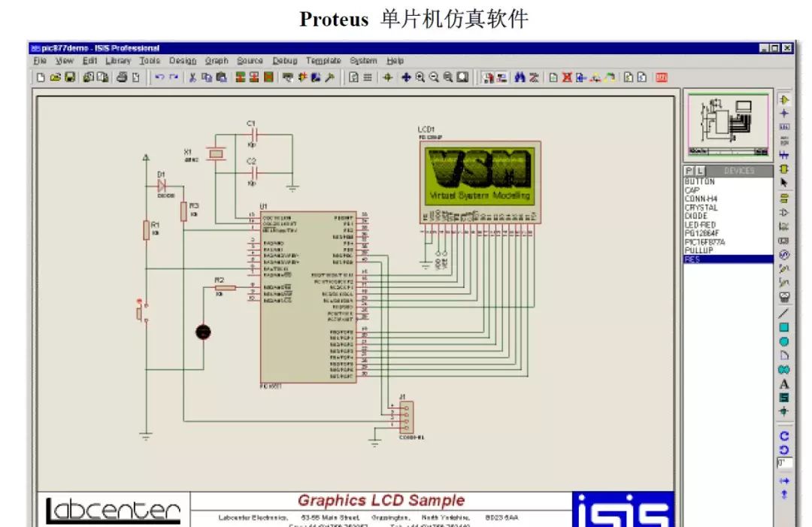Image resolution: width=812 pixels, height=527 pixels.
Task: Click the Paste from clipboard icon
Action: (222, 77)
